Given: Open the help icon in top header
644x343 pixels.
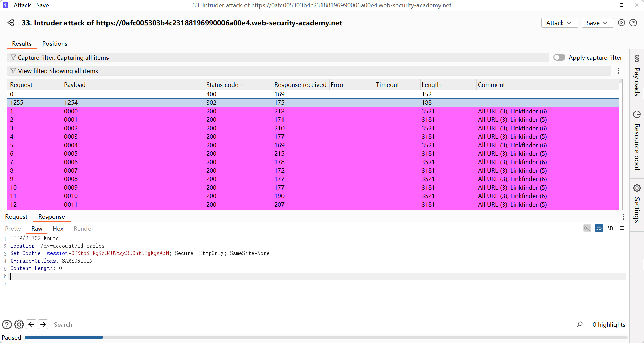Looking at the screenshot, I should point(633,23).
